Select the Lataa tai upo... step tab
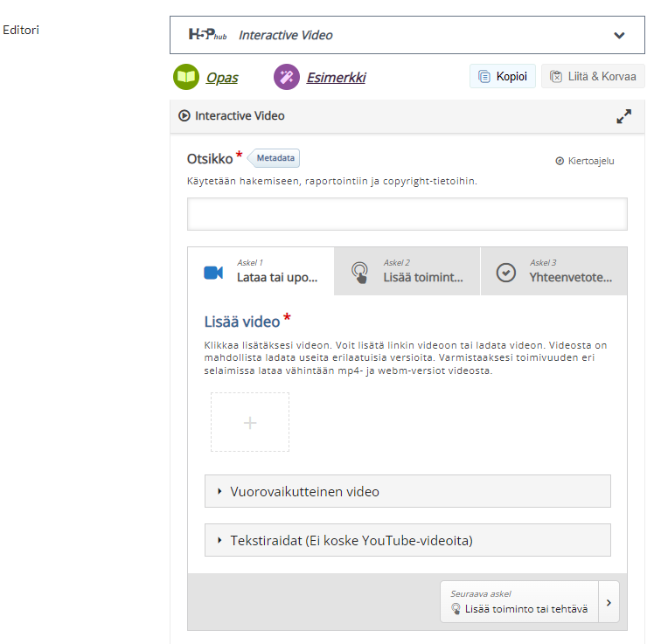This screenshot has width=654, height=644. click(x=261, y=272)
